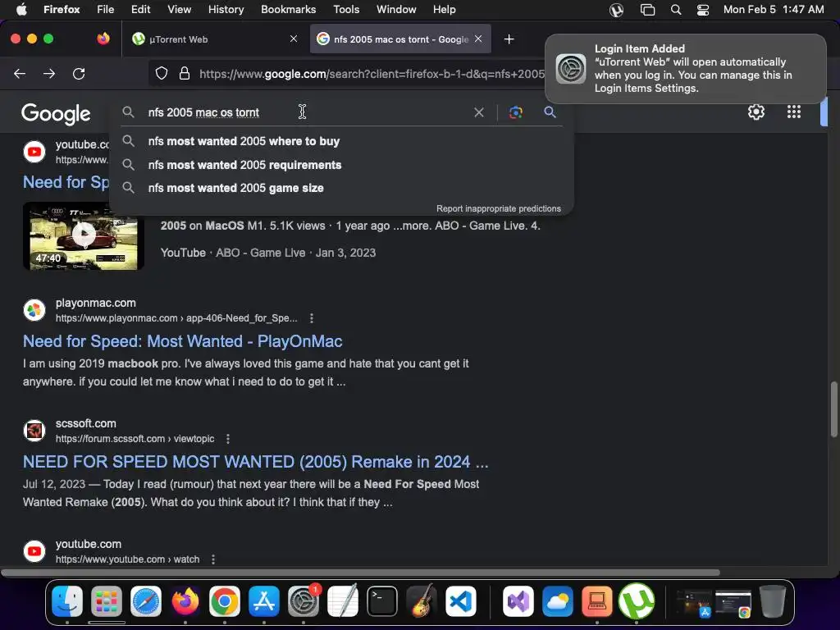Screen dimensions: 840x630
Task: Click the horizontal page scrollbar
Action: (360, 572)
